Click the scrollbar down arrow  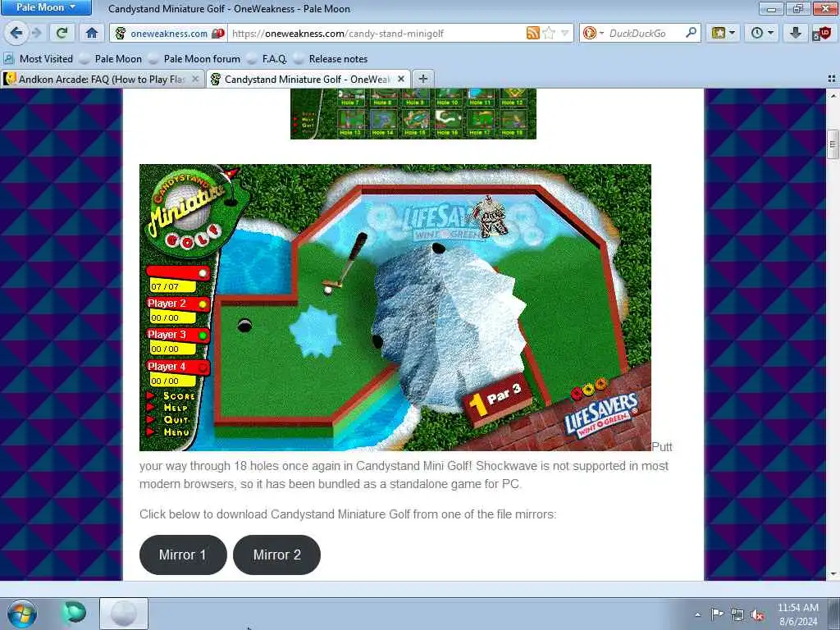(833, 574)
